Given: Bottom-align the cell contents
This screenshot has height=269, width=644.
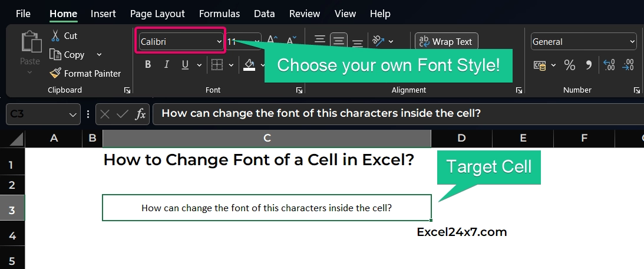Looking at the screenshot, I should 358,42.
